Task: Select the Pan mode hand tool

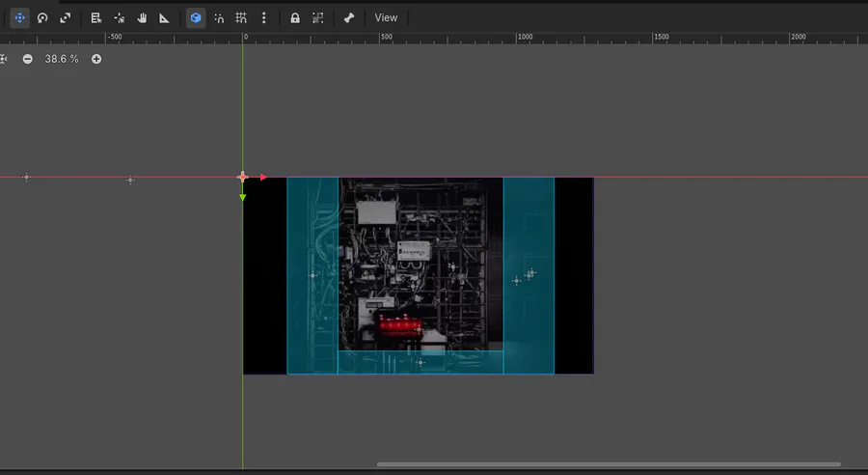Action: pyautogui.click(x=142, y=17)
